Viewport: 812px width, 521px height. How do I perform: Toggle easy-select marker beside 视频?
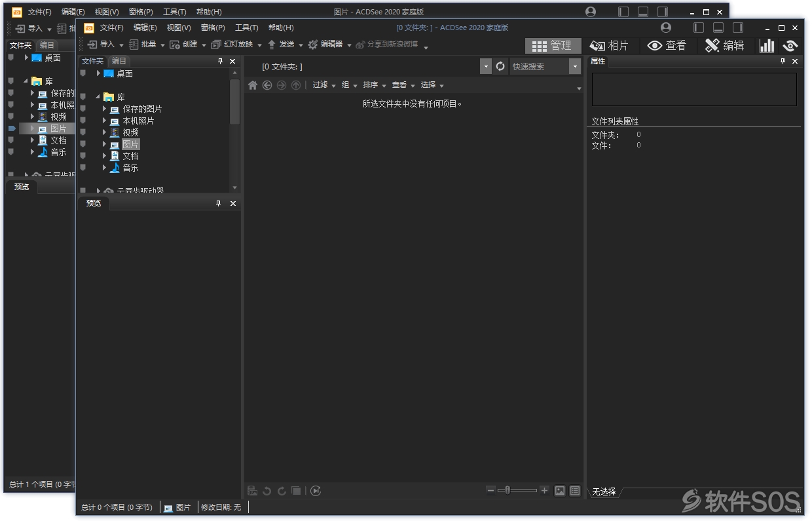[83, 132]
